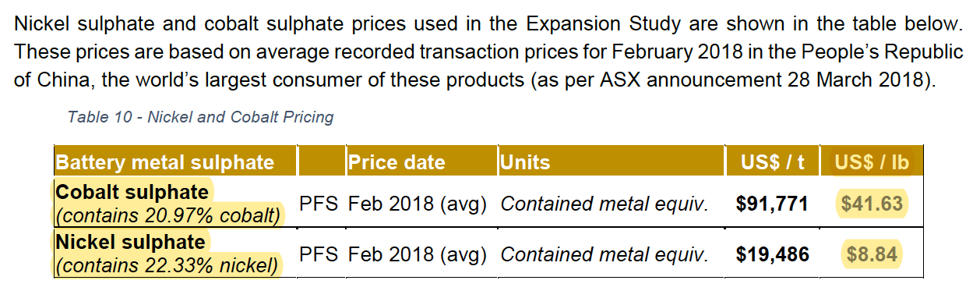The width and height of the screenshot is (980, 291).
Task: Click the 'Table 10 - Nickel and Cobalt Pricing' caption
Action: (x=201, y=117)
